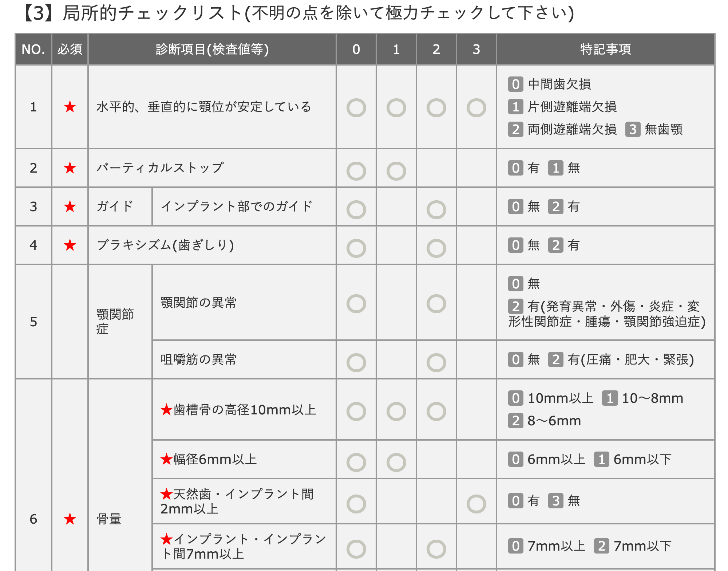Pick 0 (無) for 顎関節の異常
The width and height of the screenshot is (728, 571).
tap(356, 304)
